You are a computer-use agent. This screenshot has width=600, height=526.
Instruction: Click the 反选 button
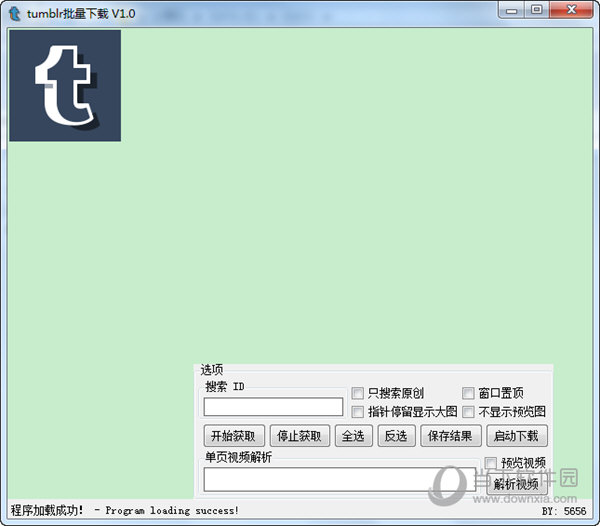click(x=396, y=436)
